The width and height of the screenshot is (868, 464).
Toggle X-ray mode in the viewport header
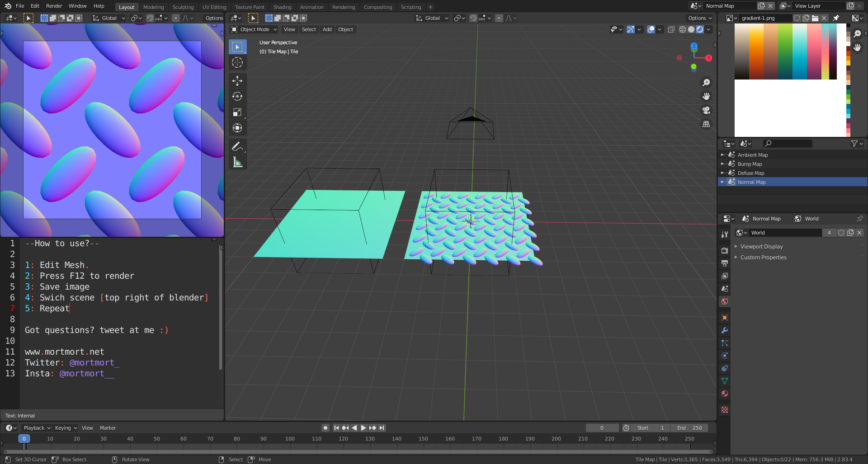coord(671,29)
